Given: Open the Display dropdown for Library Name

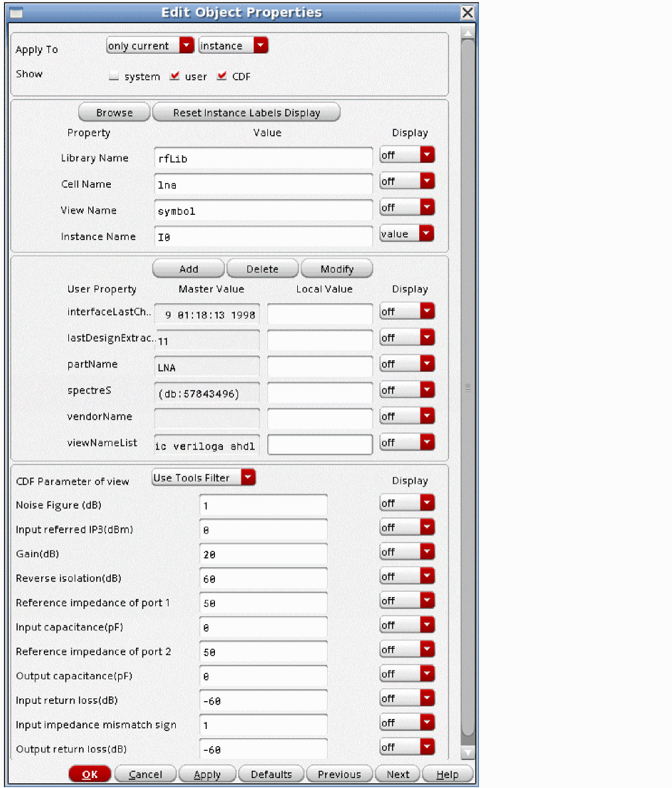Looking at the screenshot, I should tap(407, 155).
